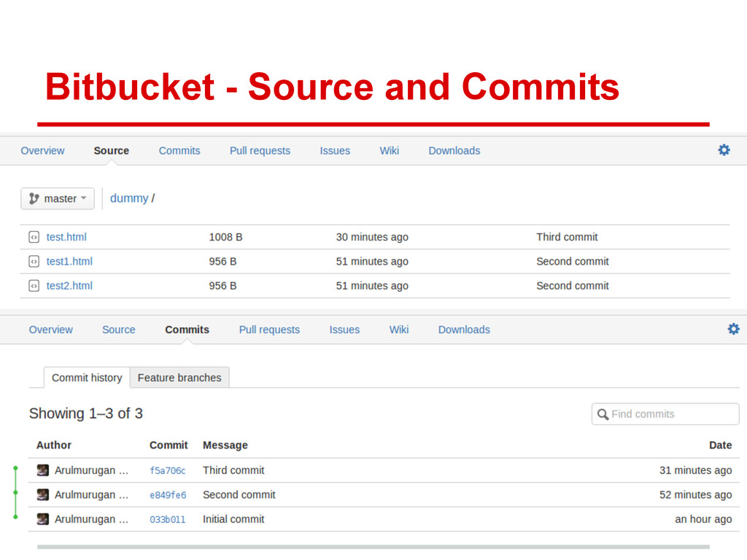Image resolution: width=747 pixels, height=560 pixels.
Task: Open Pull requests in top navigation
Action: click(x=260, y=150)
